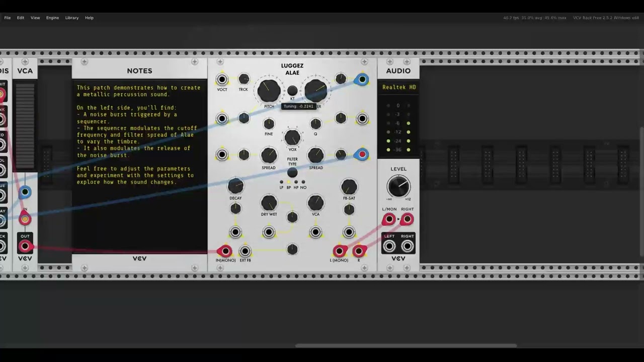Click the blue CV jack on the VCA module

(x=25, y=193)
